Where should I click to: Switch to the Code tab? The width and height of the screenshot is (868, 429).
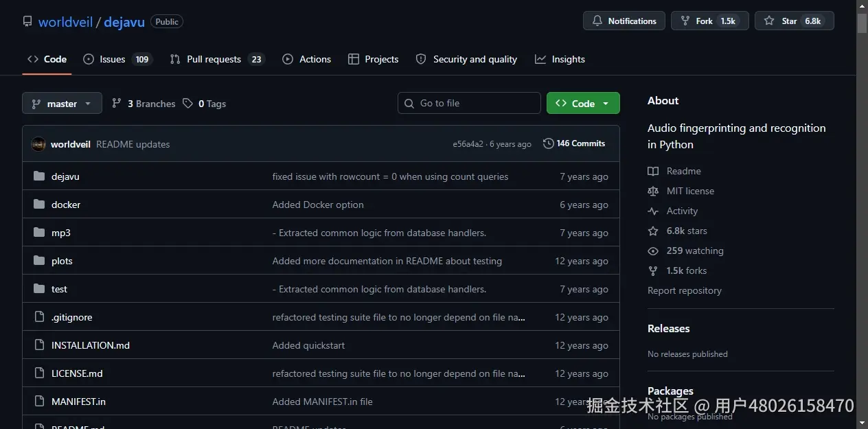47,59
